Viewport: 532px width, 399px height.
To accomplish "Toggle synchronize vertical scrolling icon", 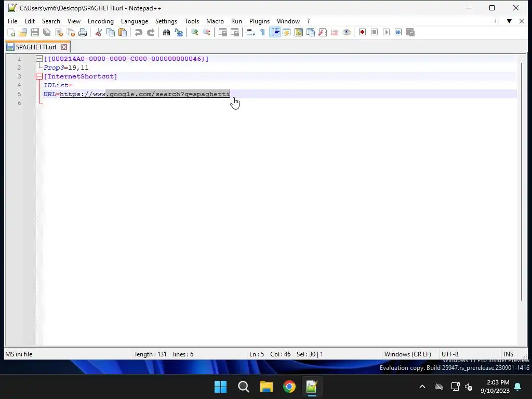I will 222,32.
